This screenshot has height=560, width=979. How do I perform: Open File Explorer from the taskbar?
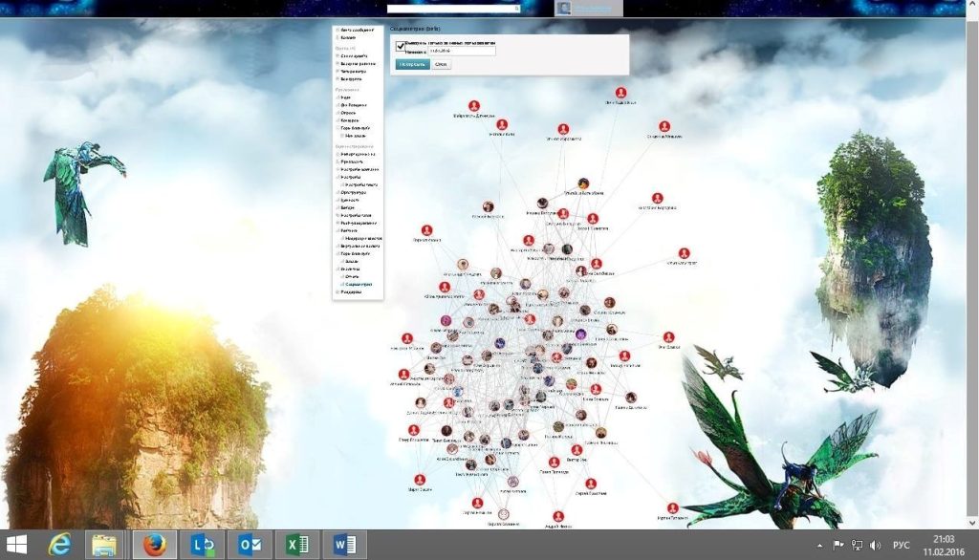105,545
